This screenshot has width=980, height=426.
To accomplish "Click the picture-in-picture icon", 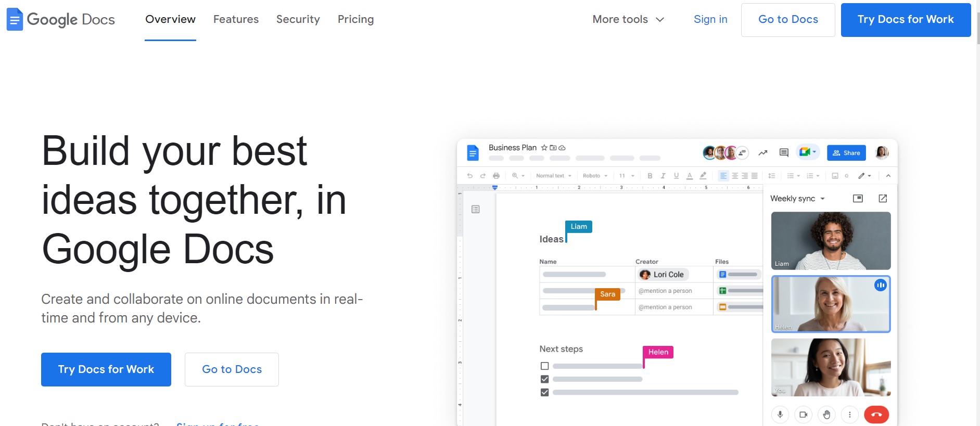I will coord(858,198).
